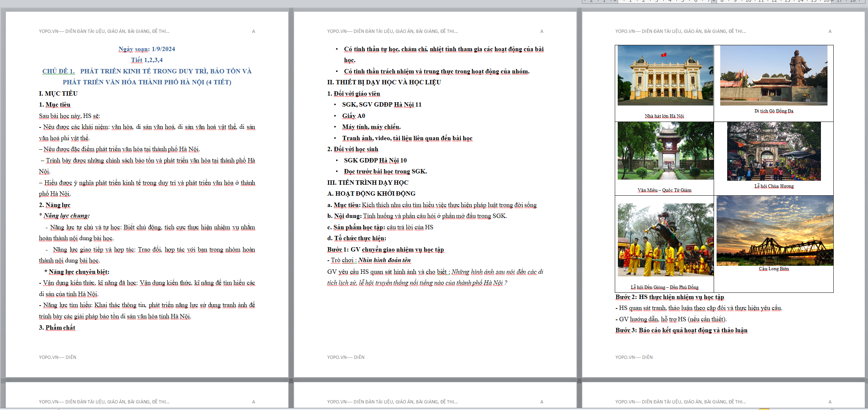
Task: Click the heading 'I. MỤC TIÊU'
Action: [x=58, y=93]
